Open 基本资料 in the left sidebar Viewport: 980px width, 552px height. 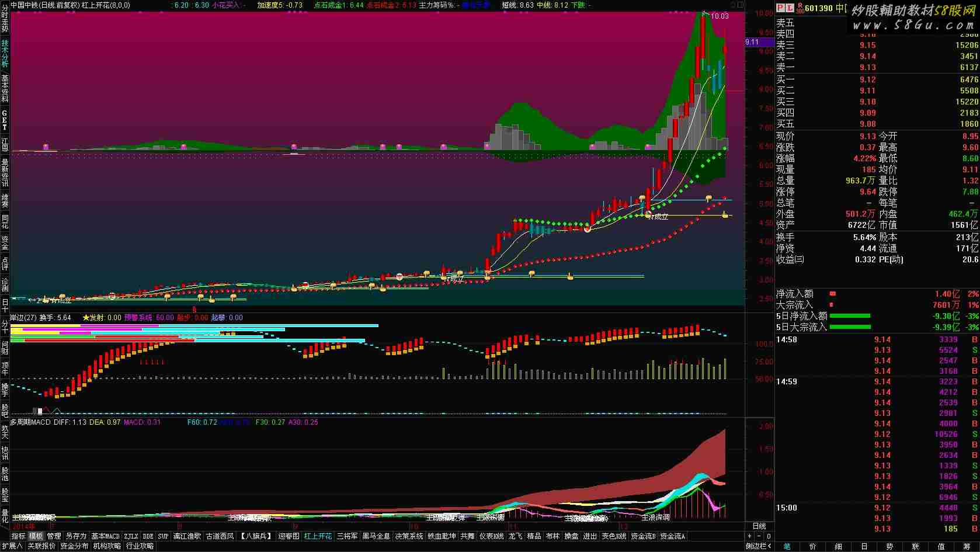pos(5,88)
